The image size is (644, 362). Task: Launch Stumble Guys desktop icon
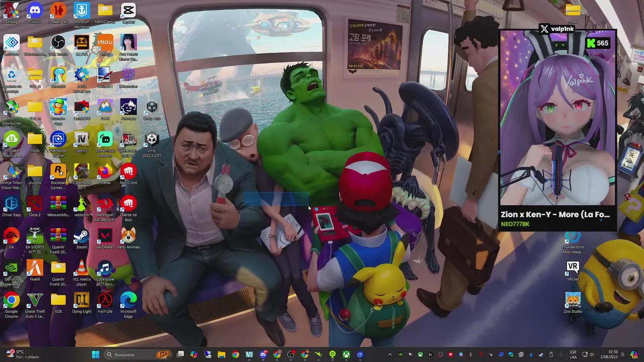(x=58, y=112)
